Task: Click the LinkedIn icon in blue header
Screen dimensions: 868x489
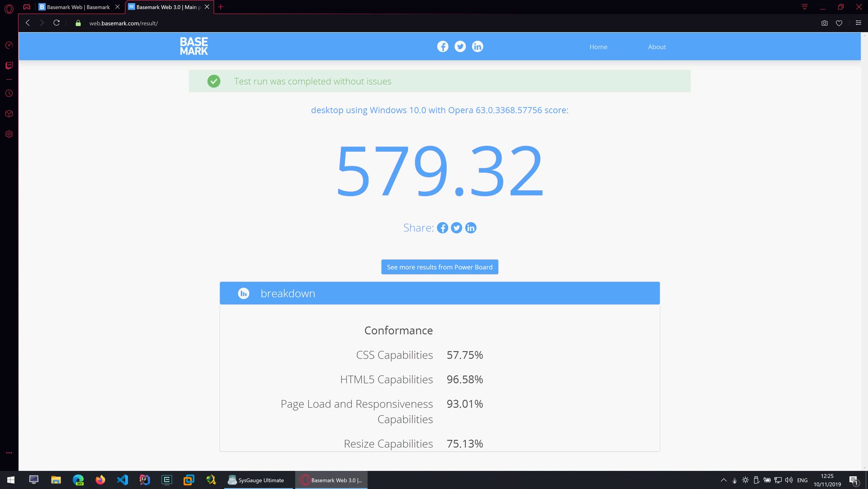Action: tap(477, 46)
